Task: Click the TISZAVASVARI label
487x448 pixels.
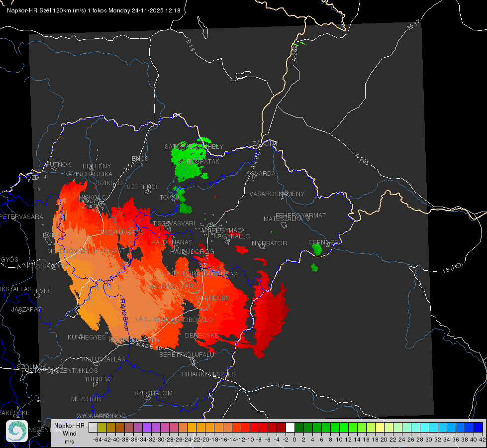Action: [174, 223]
